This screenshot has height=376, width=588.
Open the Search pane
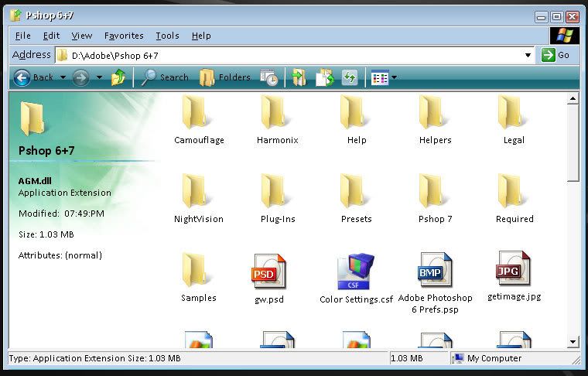[x=165, y=77]
